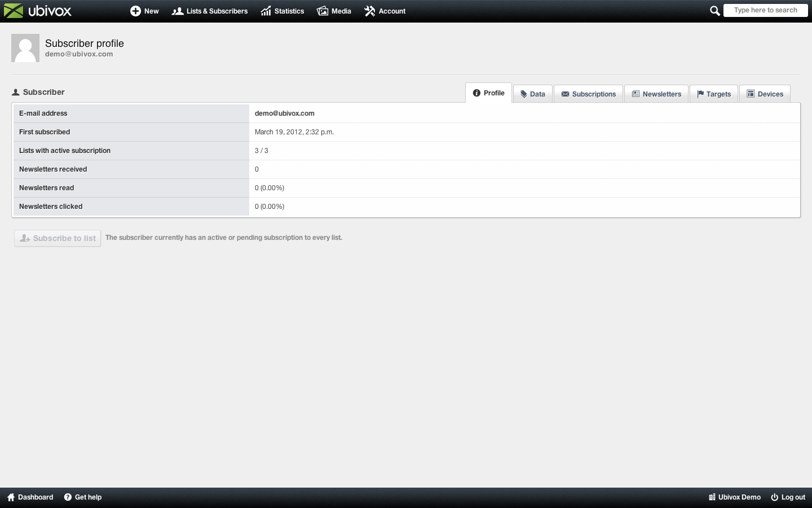Switch to the Subscriptions tab
Screen dimensions: 812x508
click(x=589, y=94)
